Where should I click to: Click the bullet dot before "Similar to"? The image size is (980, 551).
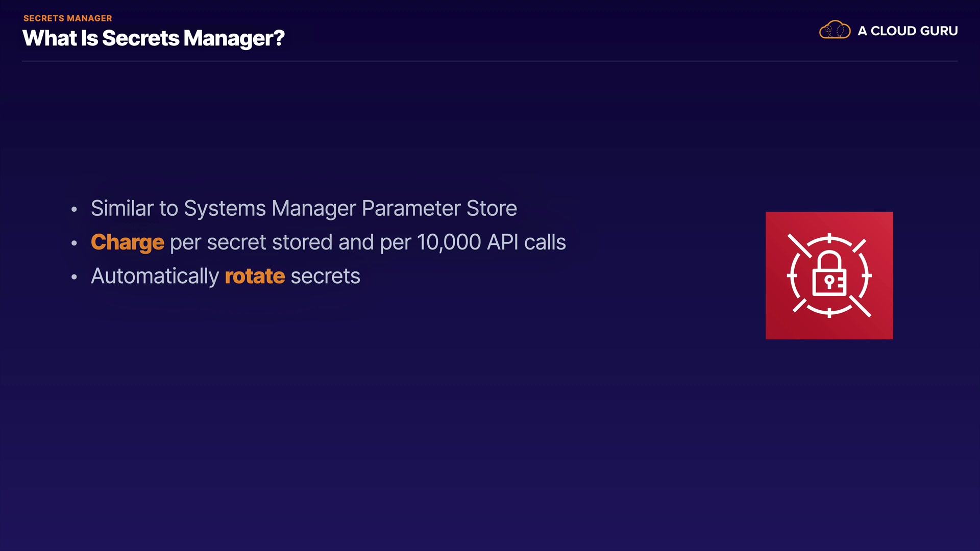(75, 209)
